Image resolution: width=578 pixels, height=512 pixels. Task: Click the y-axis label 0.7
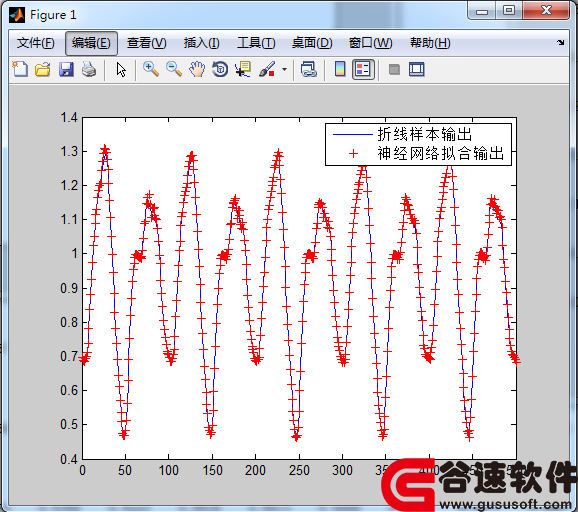pyautogui.click(x=69, y=356)
